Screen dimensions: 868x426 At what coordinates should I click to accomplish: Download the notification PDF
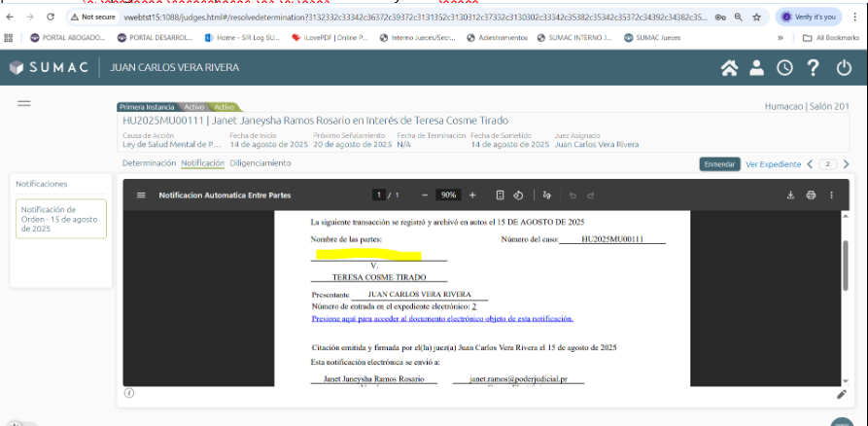[790, 195]
